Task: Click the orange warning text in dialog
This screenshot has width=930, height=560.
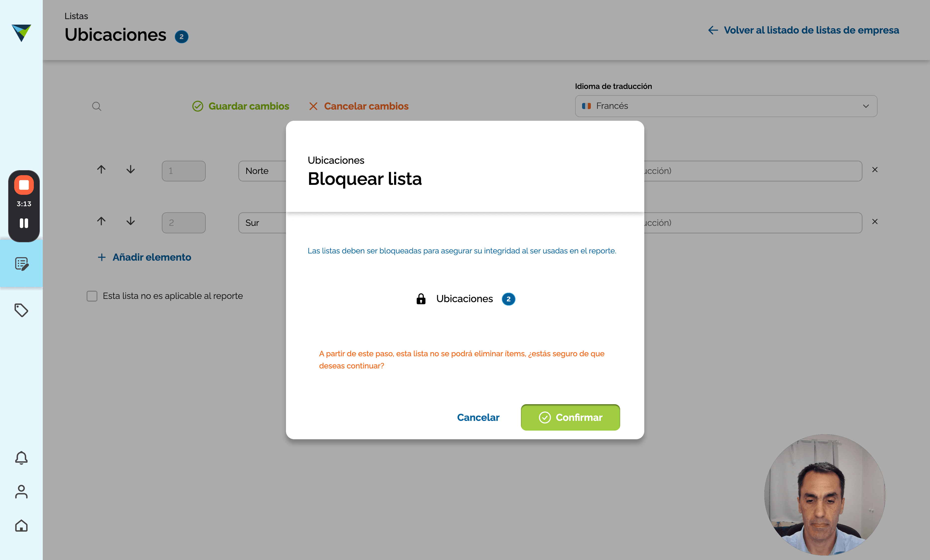Action: pos(462,360)
